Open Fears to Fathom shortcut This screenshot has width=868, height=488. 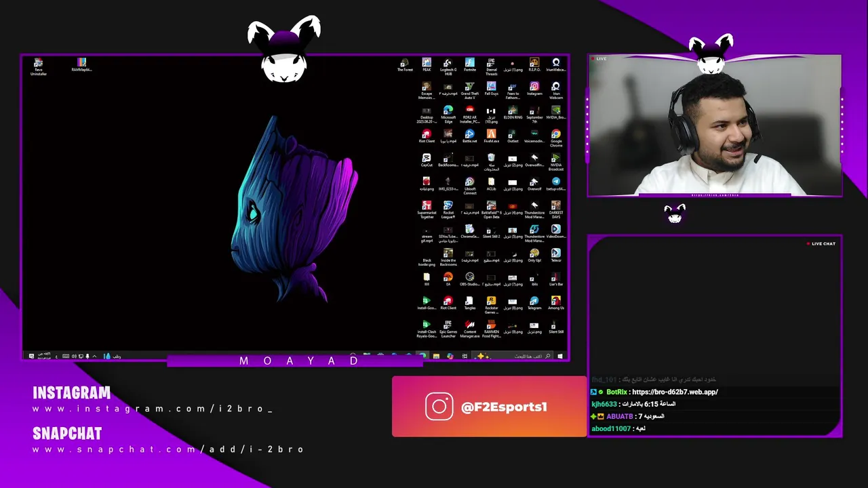pos(513,91)
